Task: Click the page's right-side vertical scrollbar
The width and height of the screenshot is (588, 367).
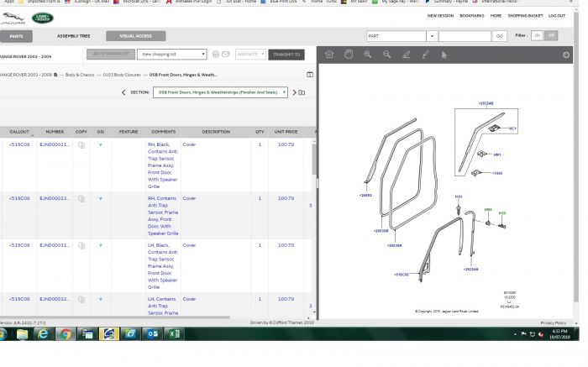Action: pos(576,157)
